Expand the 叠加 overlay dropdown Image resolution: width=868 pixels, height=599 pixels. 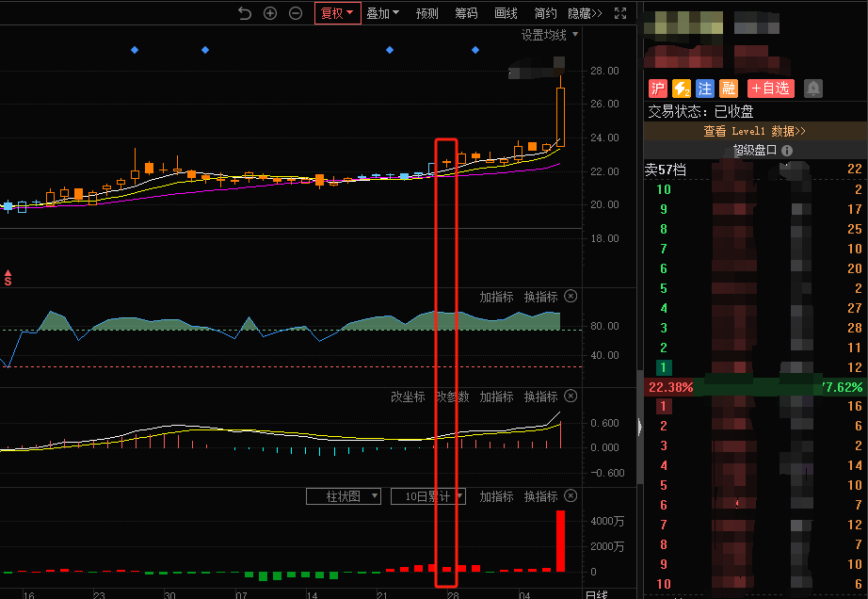[x=382, y=13]
